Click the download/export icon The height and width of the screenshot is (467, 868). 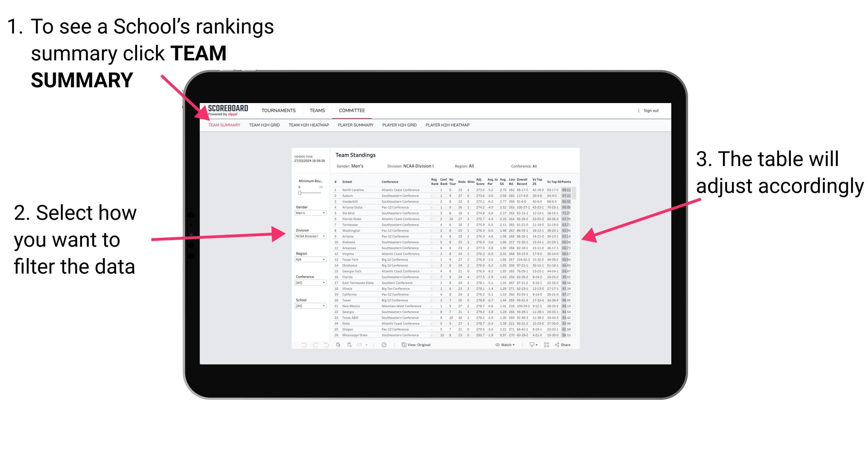tap(530, 344)
